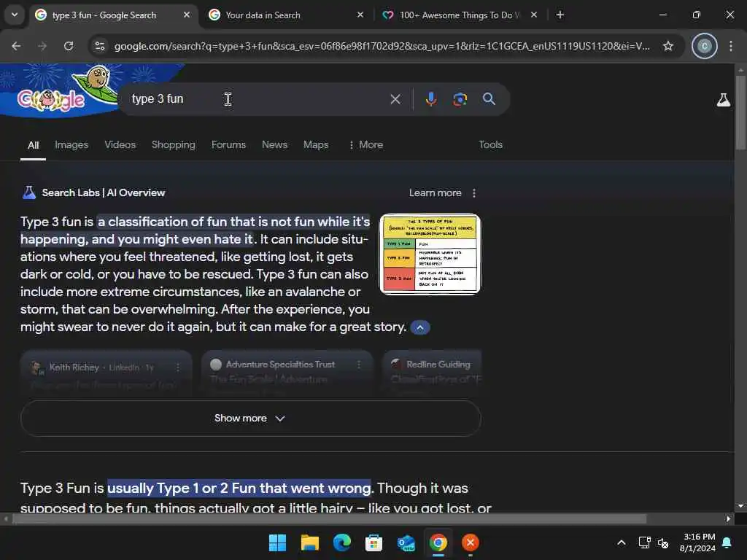Search by image with Google Lens
Image resolution: width=747 pixels, height=560 pixels.
coord(460,99)
